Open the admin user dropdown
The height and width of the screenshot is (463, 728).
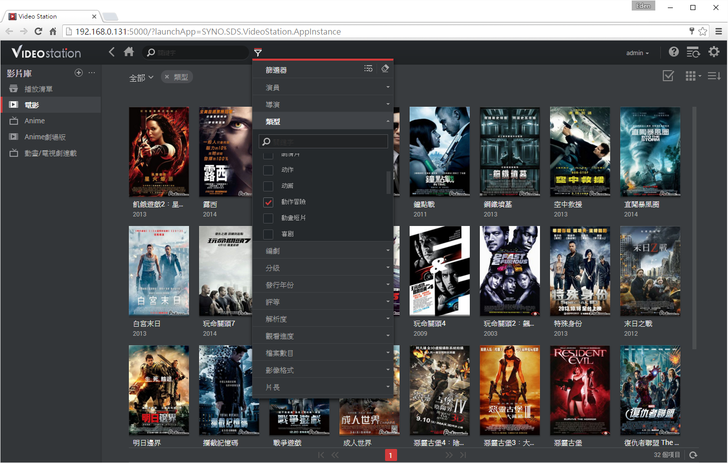pos(637,52)
